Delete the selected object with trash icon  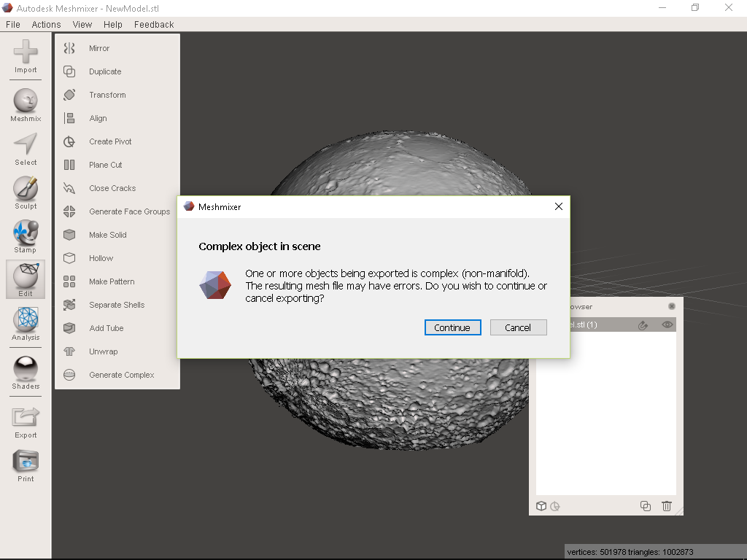pyautogui.click(x=666, y=505)
